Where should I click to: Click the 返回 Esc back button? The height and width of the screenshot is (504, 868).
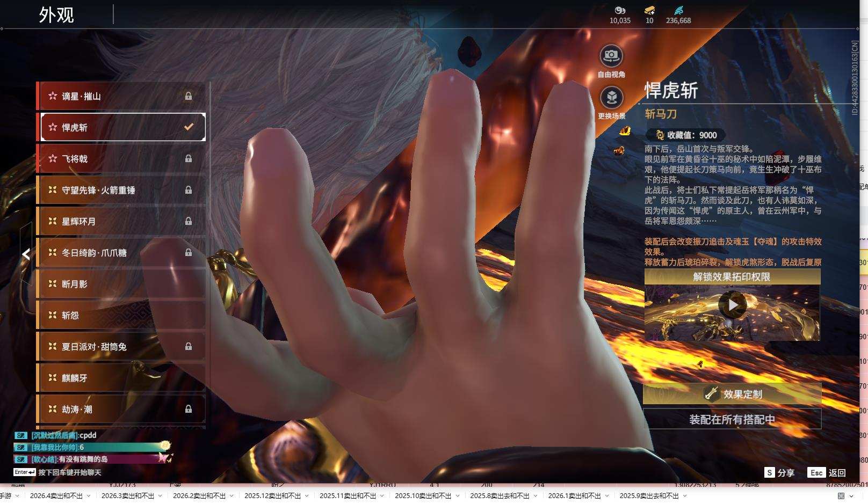[x=827, y=473]
